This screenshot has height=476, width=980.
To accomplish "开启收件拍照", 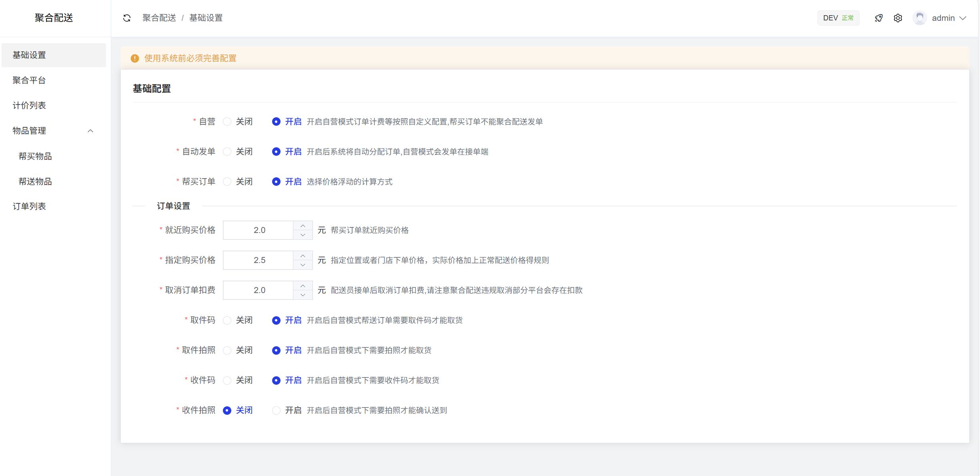I will coord(276,410).
